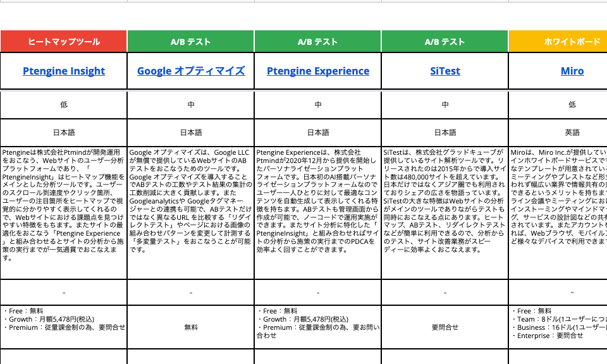Select the 低 cell under Ptengine Insight

pos(64,104)
